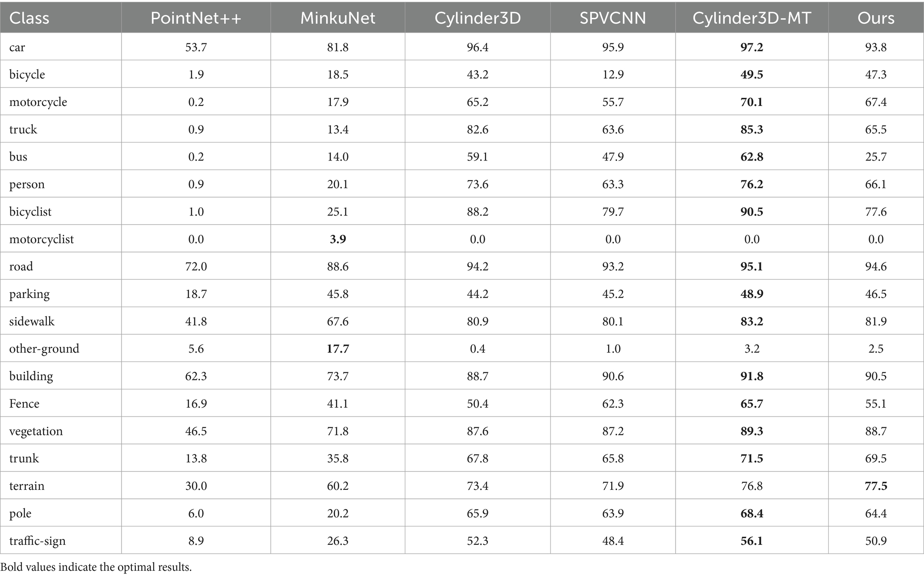Select the SPVCNN column header
The image size is (924, 577).
(613, 18)
